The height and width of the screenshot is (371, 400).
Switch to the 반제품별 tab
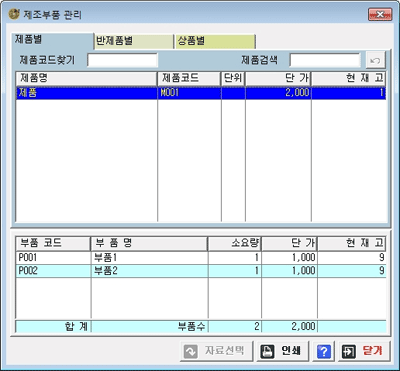click(134, 41)
